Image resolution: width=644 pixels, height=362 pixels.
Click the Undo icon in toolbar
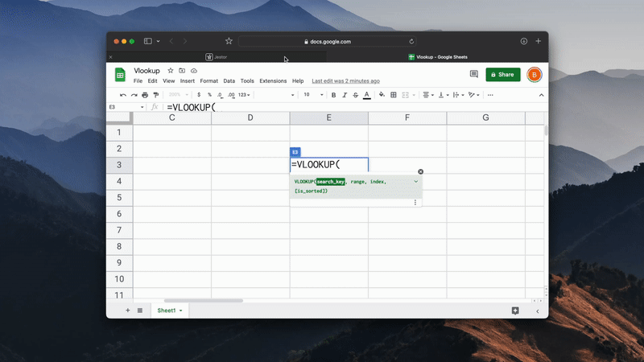(123, 95)
